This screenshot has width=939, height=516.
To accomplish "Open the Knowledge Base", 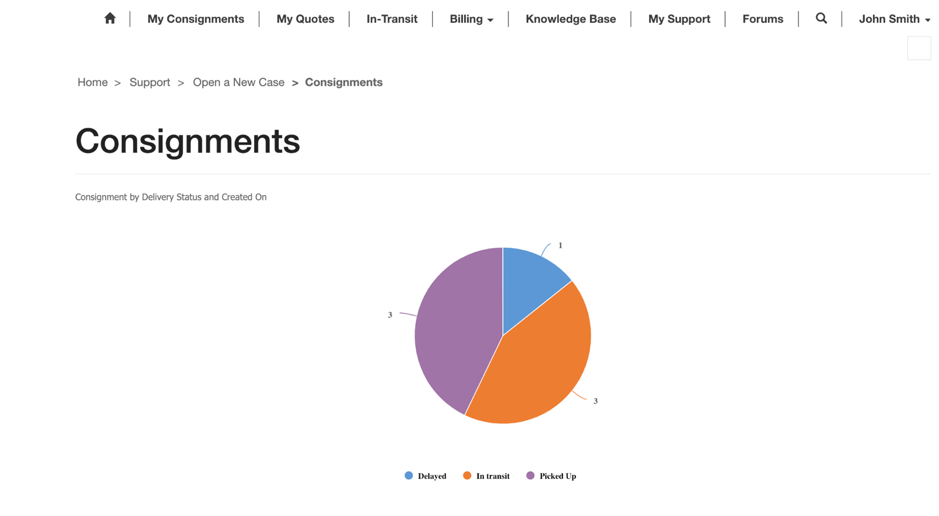I will click(570, 19).
